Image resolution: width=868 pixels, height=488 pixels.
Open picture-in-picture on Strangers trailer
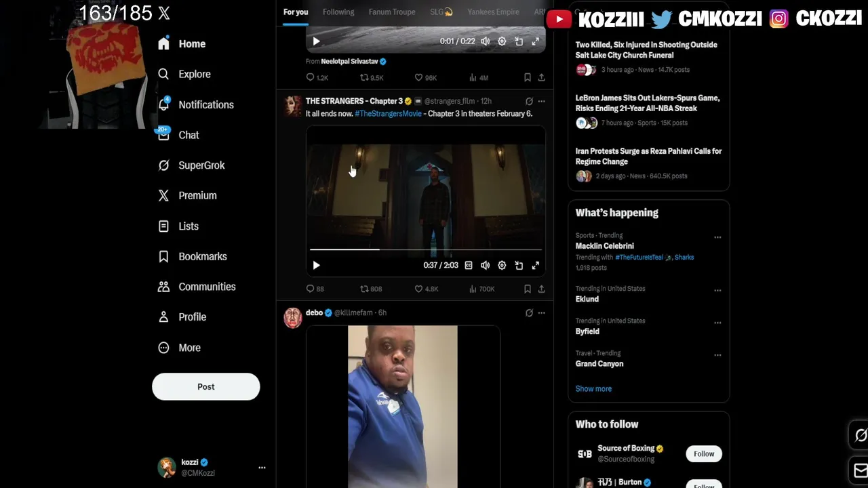(519, 266)
